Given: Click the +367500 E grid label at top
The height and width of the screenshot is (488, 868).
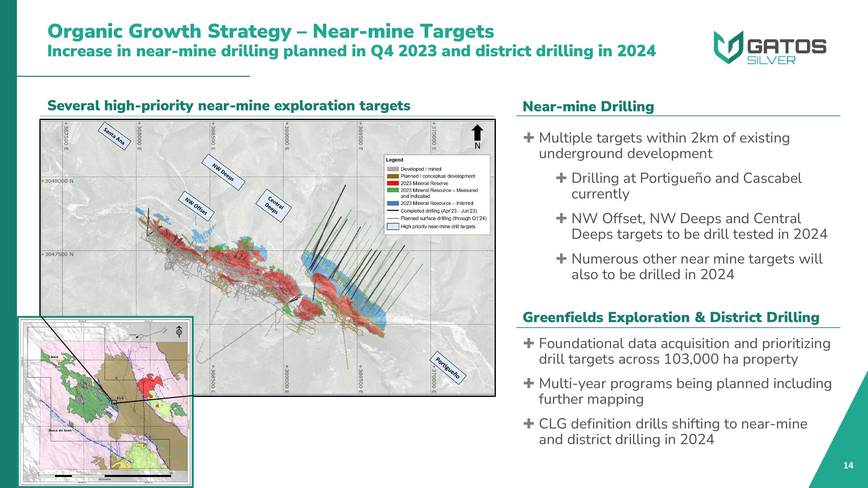Looking at the screenshot, I should point(65,136).
